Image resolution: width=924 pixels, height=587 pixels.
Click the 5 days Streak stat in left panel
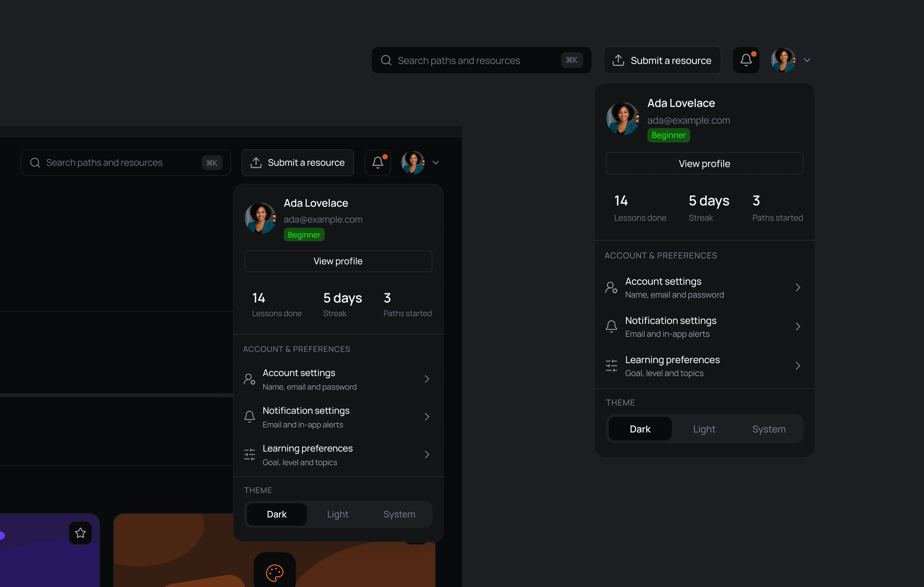342,304
